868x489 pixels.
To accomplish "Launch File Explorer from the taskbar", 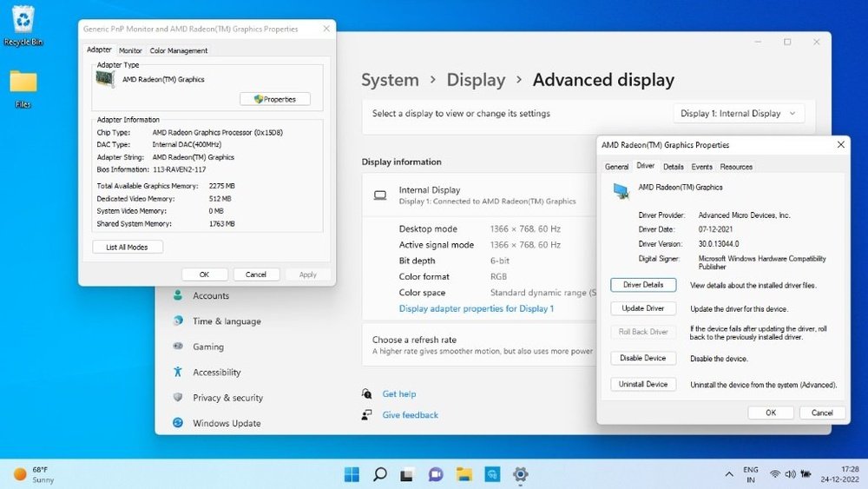I will click(x=464, y=474).
